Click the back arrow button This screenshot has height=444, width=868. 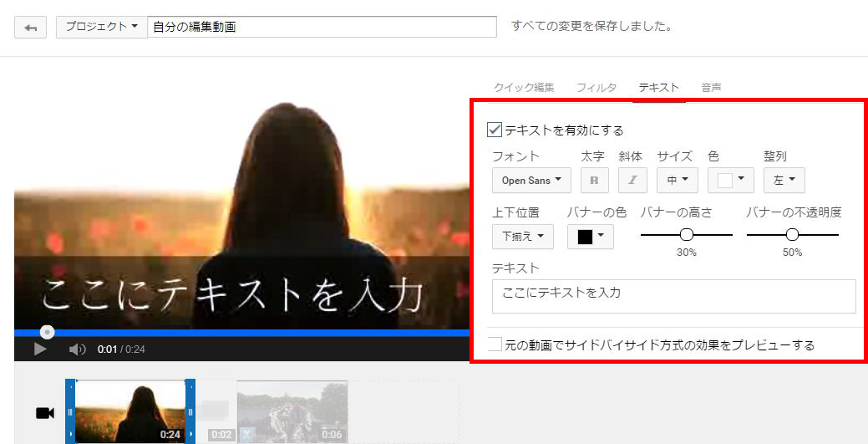(x=31, y=28)
